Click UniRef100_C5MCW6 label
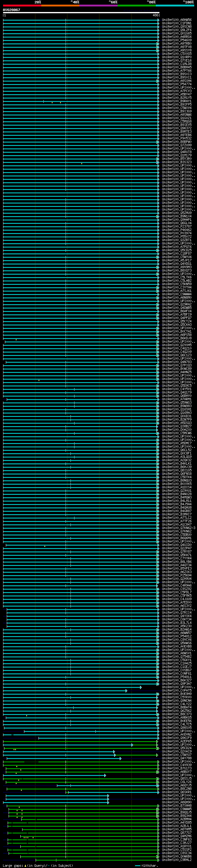197x868 pixels. tap(177, 433)
